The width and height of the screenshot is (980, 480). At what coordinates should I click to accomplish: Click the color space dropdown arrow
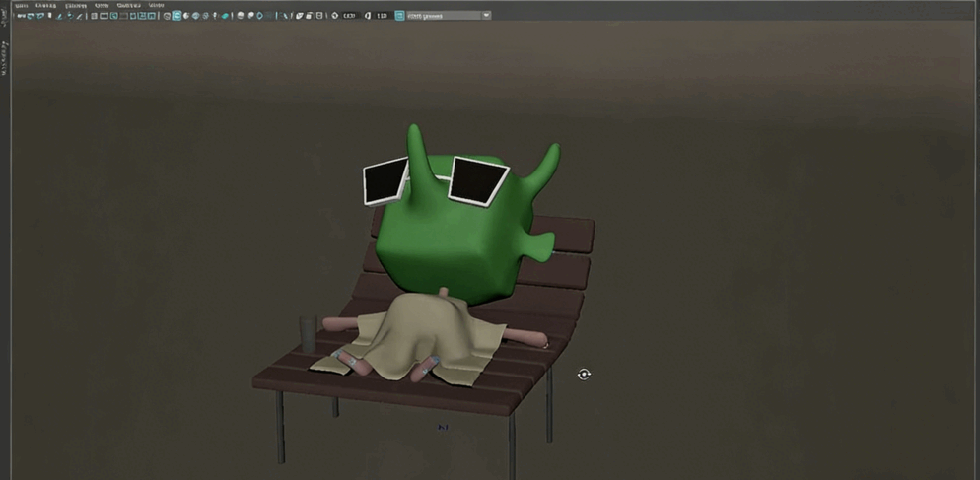486,15
